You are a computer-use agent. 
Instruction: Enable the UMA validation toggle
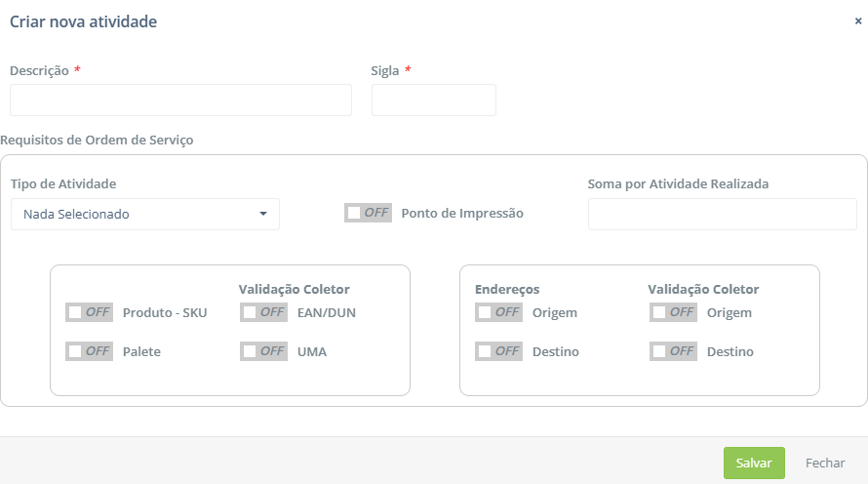(x=263, y=351)
